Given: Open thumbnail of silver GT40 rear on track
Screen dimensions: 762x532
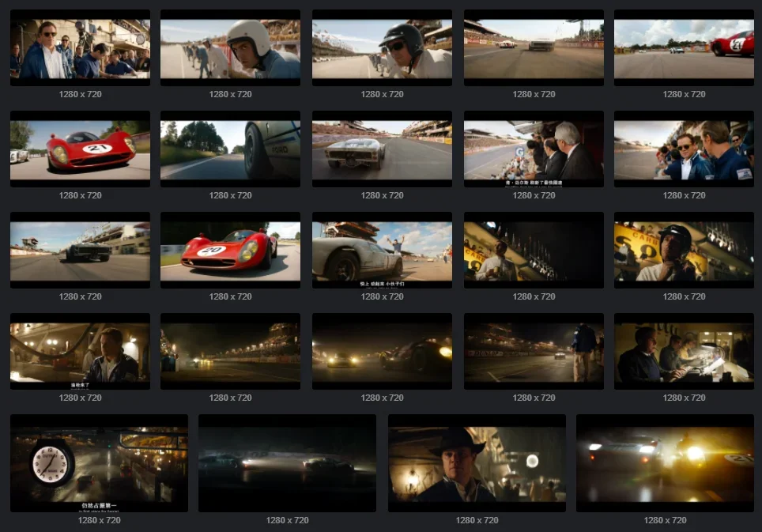Looking at the screenshot, I should [382, 149].
